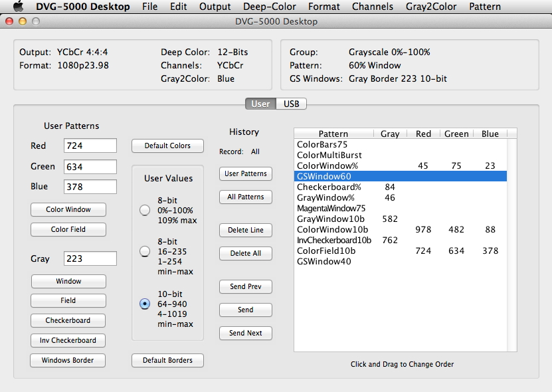Click the Color Window button

pyautogui.click(x=68, y=209)
